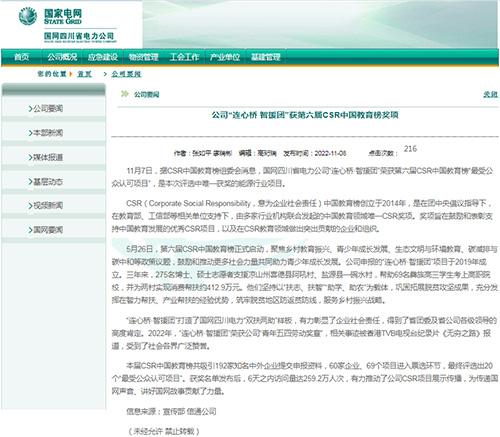Follow the 公司要闻 breadcrumb link
The image size is (500, 437).
point(126,74)
